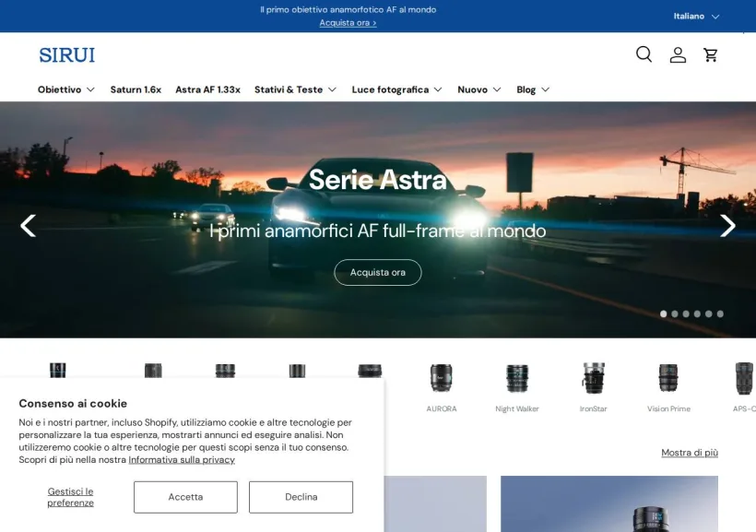
Task: Jump to the second carousel dot
Action: [x=675, y=314]
